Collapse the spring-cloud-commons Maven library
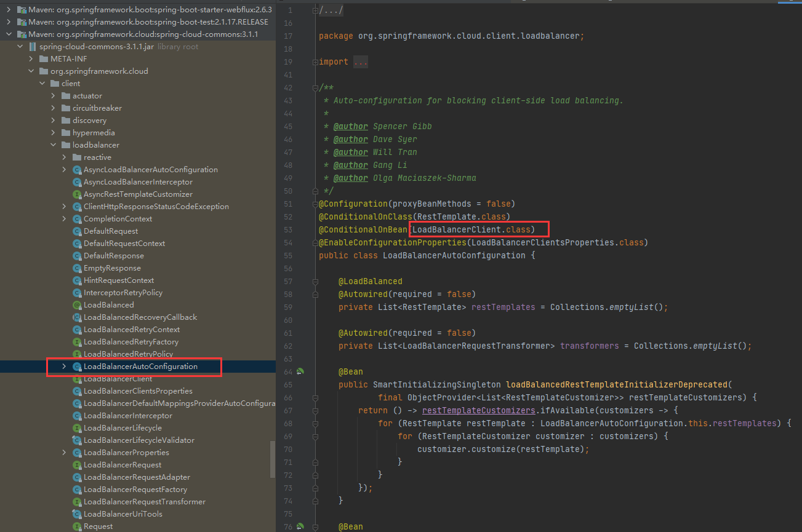The height and width of the screenshot is (532, 802). point(9,34)
